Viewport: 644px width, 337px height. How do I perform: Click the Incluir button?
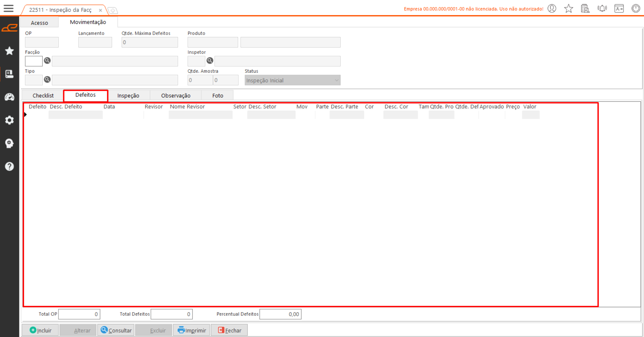[41, 330]
